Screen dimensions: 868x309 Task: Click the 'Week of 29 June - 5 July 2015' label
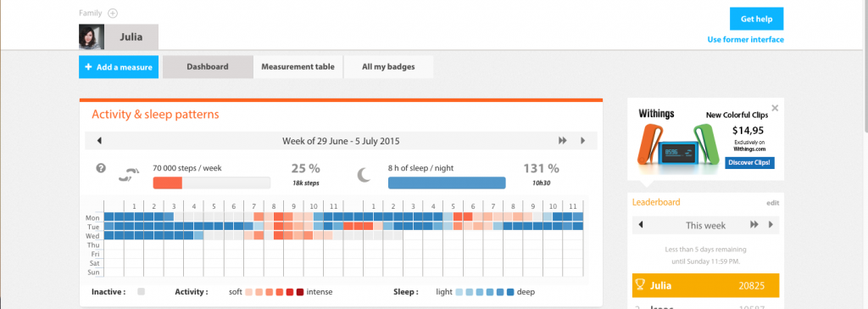(x=341, y=141)
